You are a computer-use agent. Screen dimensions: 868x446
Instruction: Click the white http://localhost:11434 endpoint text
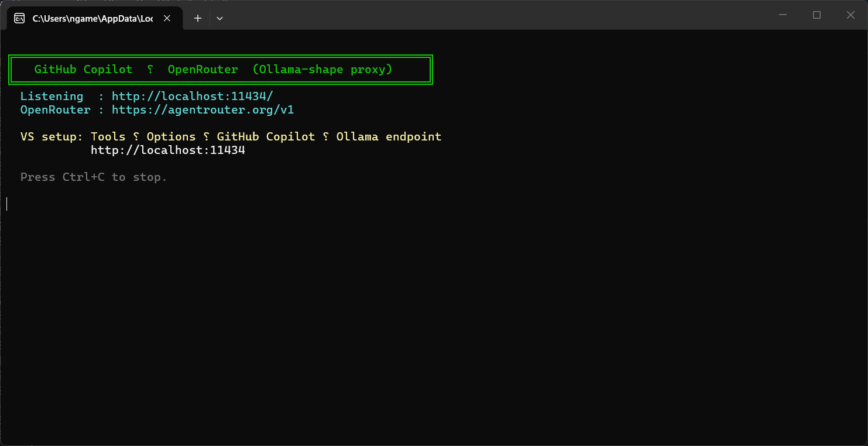[x=168, y=150]
